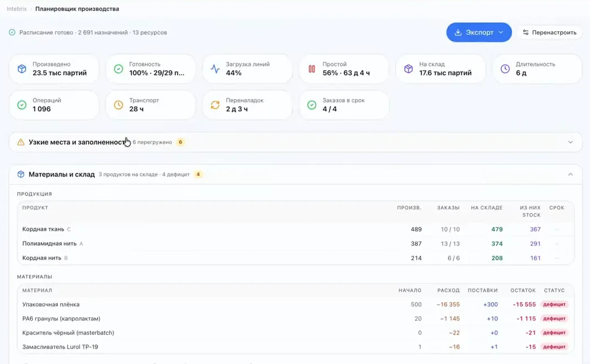Click the 6 перегружено label

pyautogui.click(x=152, y=142)
